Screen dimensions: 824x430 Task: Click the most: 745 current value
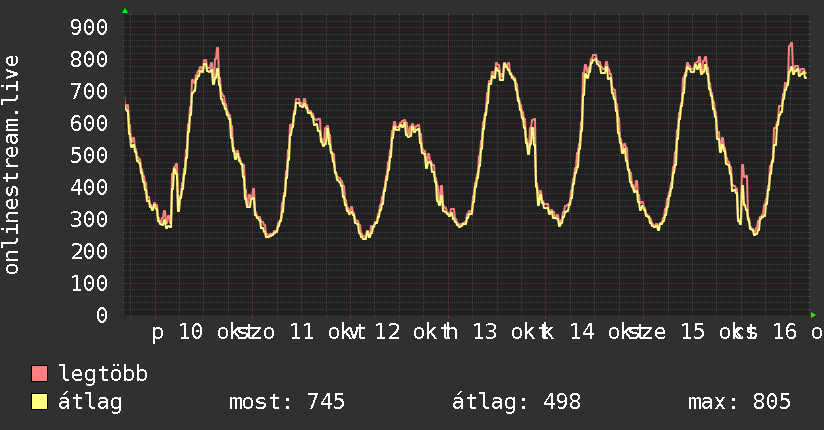[287, 402]
